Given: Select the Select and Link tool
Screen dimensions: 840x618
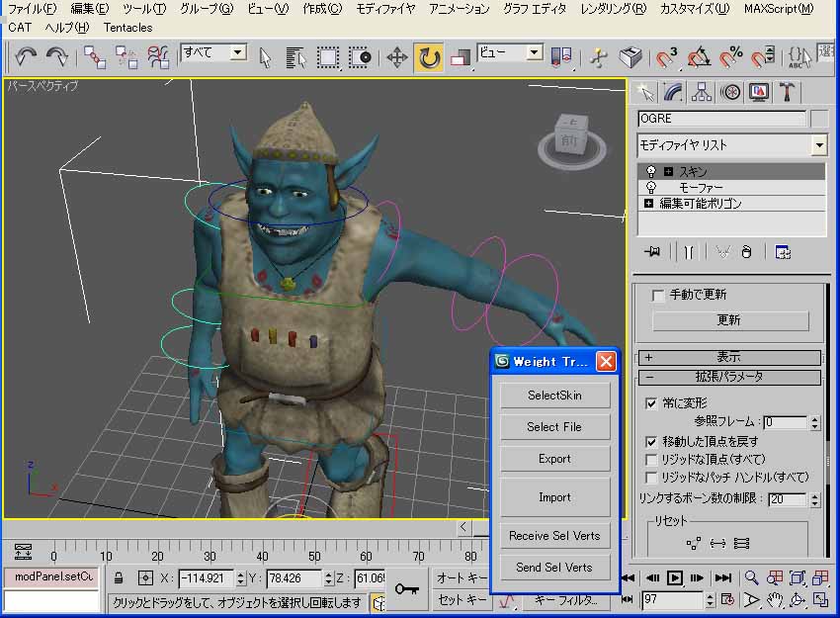Looking at the screenshot, I should click(x=95, y=56).
